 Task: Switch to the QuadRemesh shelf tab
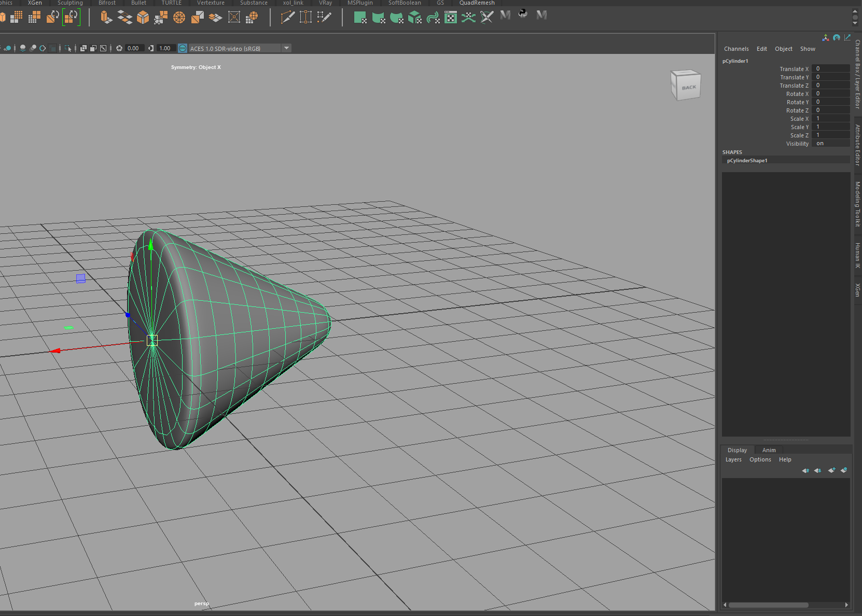pyautogui.click(x=477, y=3)
